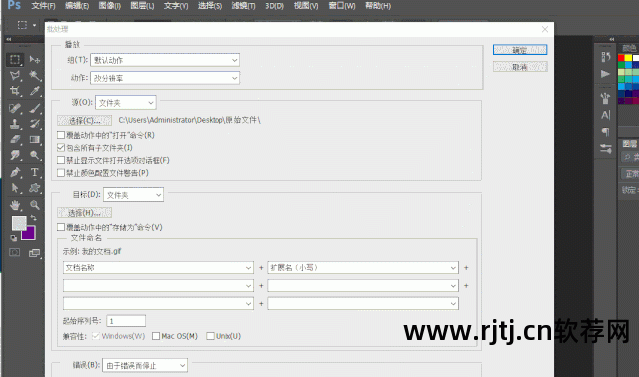Close the 批处理 dialog
This screenshot has width=639, height=377.
pos(545,29)
